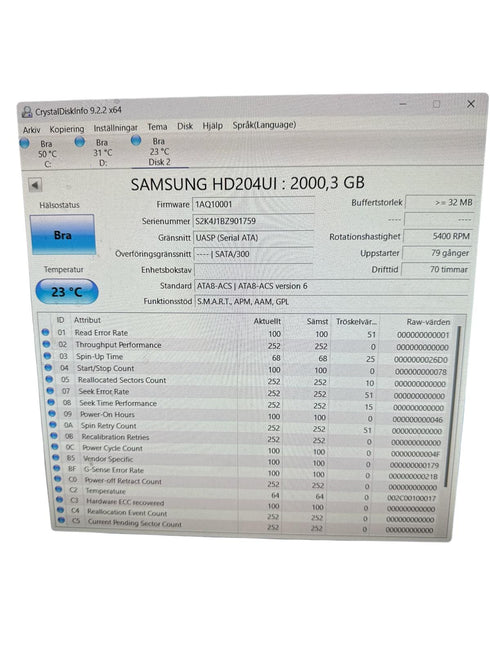This screenshot has width=490, height=653.
Task: Click the SAMSUNG HD204UI model title
Action: tap(248, 183)
